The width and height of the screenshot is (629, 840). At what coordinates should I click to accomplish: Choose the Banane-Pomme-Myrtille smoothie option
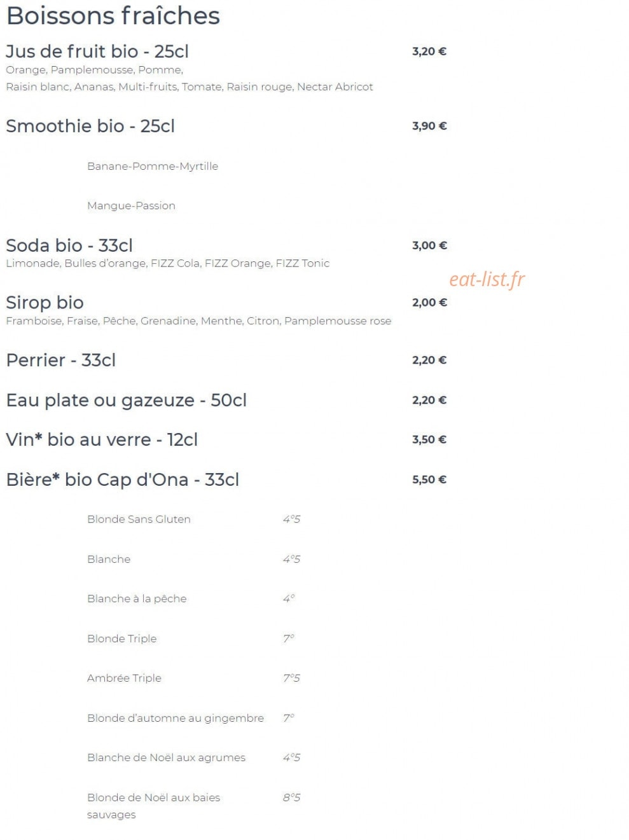tap(153, 166)
